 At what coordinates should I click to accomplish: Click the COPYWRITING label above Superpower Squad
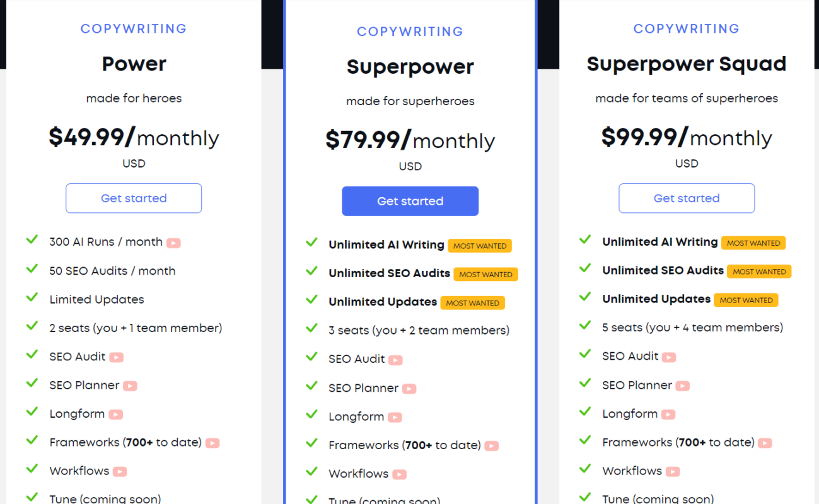[687, 29]
